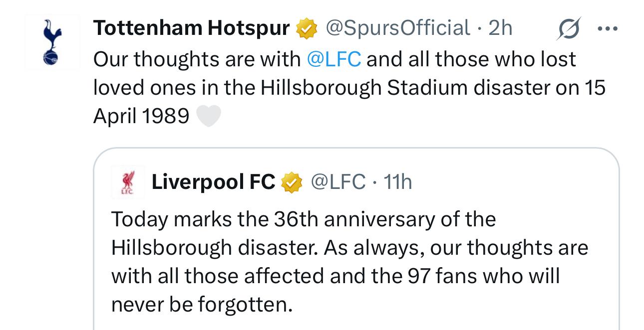Visit the @SpursOfficial handle link
Screen dimensions: 644x330
(x=397, y=28)
